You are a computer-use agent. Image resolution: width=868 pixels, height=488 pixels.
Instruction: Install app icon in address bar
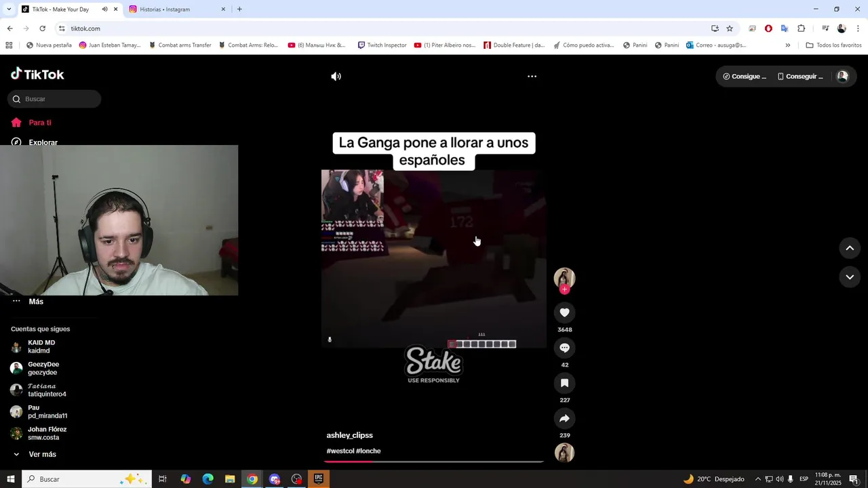pos(715,28)
